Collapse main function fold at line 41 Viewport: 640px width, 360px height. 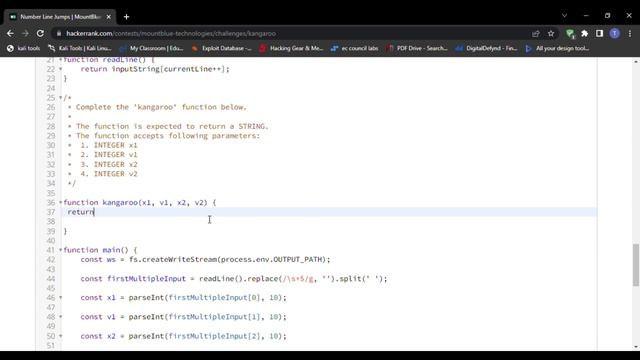[x=60, y=250]
